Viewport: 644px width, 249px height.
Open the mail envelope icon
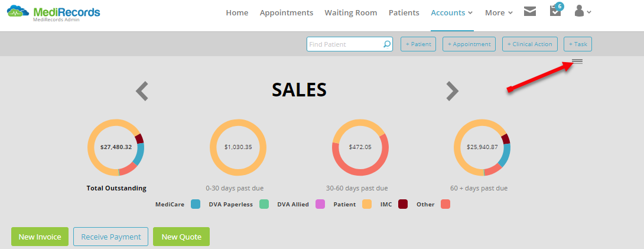(530, 12)
